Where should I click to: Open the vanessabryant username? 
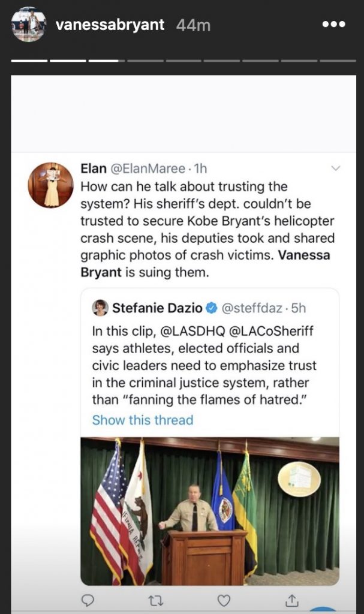pos(110,25)
